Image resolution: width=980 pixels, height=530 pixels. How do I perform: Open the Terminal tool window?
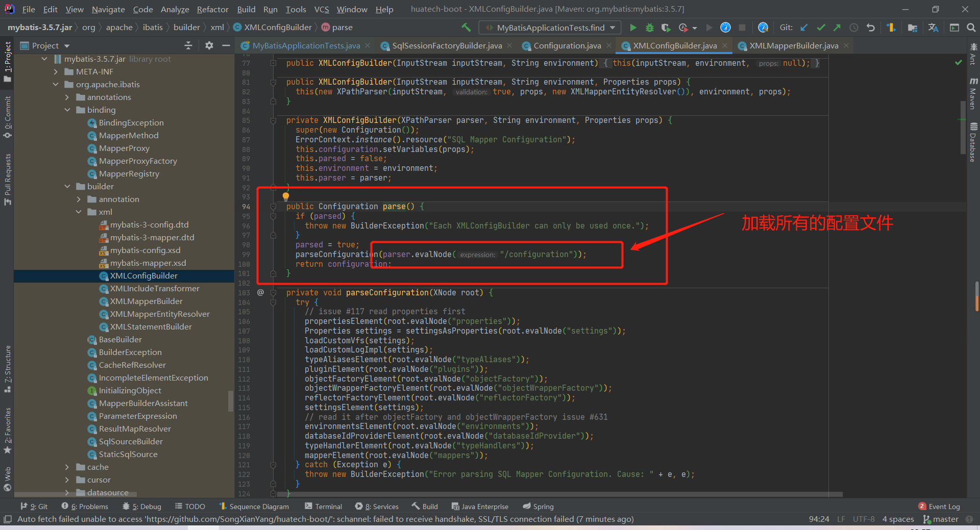(323, 507)
